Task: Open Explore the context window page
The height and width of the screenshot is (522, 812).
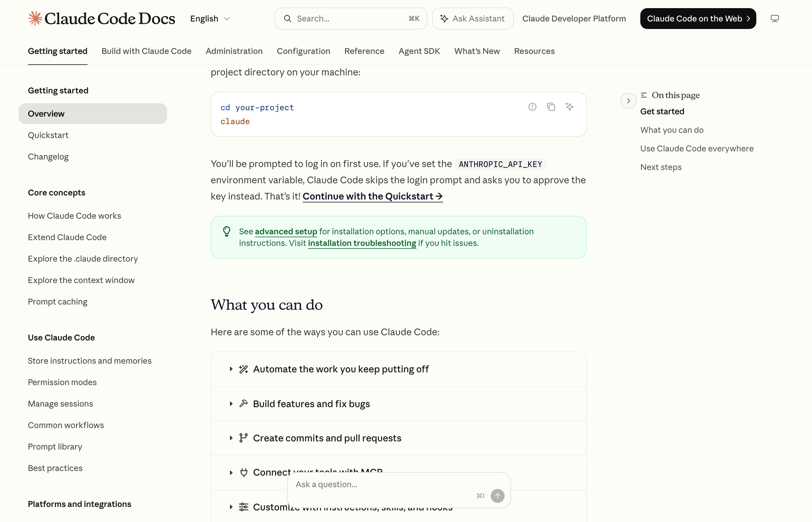Action: [x=81, y=280]
